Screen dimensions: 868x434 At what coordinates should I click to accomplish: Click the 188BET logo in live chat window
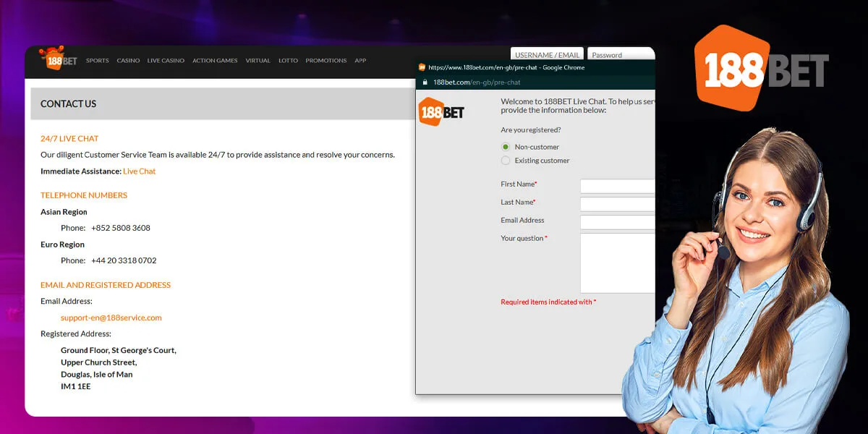(441, 111)
